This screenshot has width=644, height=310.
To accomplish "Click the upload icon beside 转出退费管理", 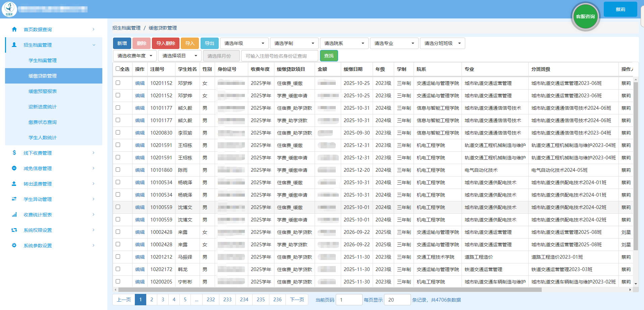I will coord(14,184).
